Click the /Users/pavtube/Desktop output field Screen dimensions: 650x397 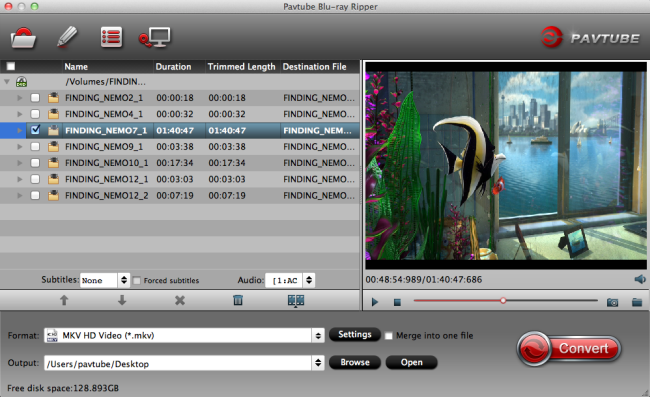click(178, 363)
